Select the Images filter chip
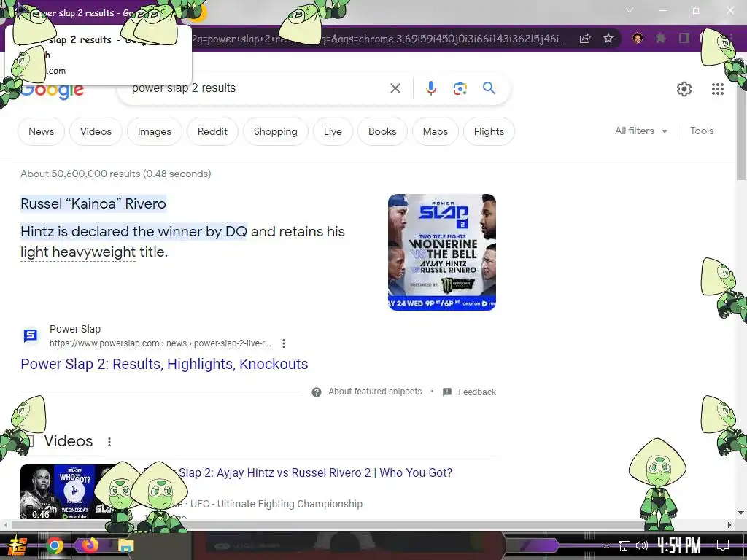This screenshot has height=560, width=747. [x=155, y=131]
